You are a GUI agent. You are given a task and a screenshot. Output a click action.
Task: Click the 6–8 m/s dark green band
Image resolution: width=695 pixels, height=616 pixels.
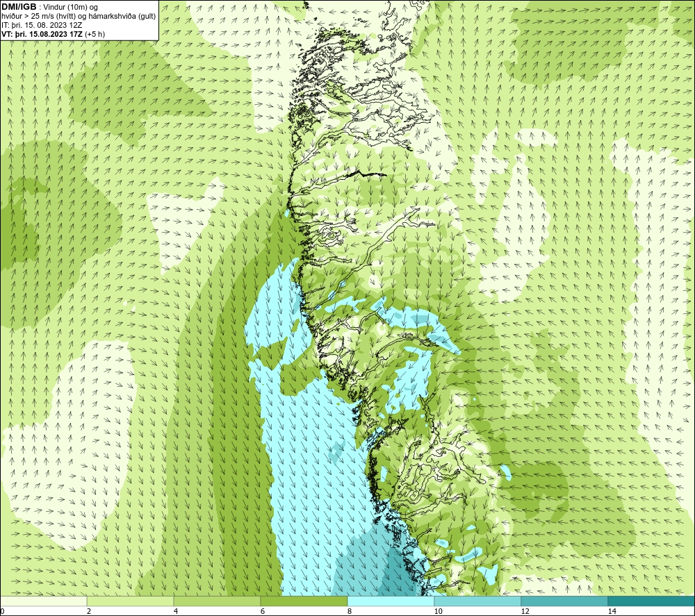[x=304, y=601]
